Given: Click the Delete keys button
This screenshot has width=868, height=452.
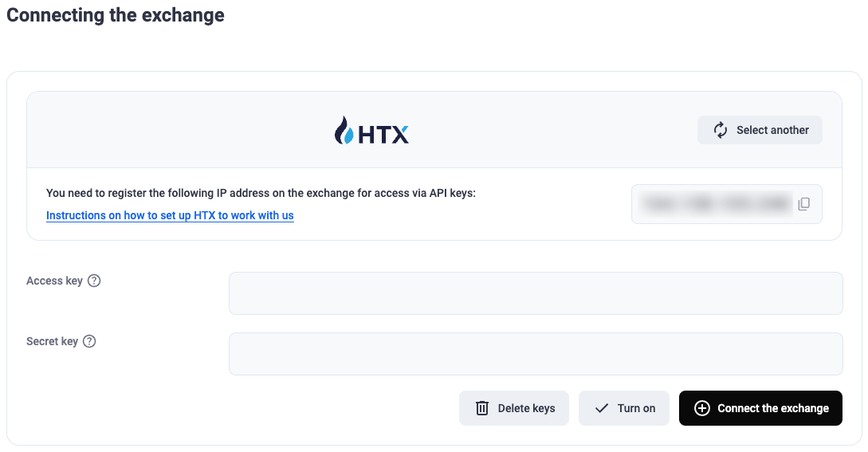Looking at the screenshot, I should click(514, 408).
